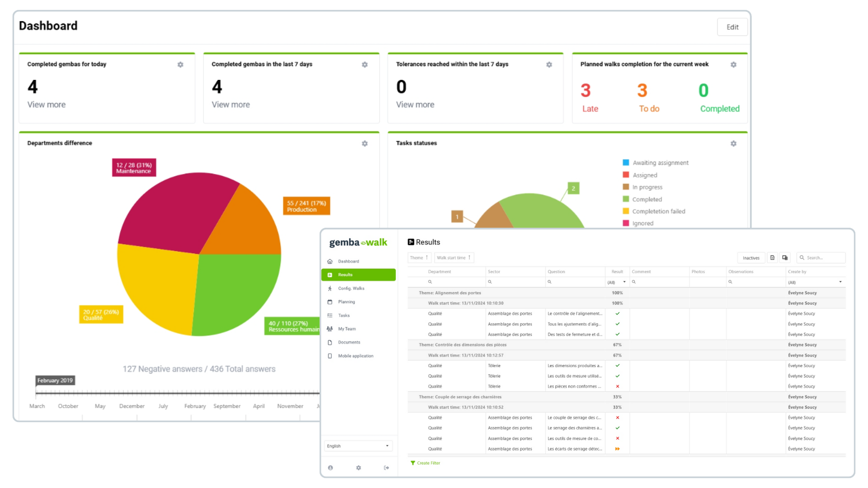Click Create Filter below the results table

tap(425, 463)
